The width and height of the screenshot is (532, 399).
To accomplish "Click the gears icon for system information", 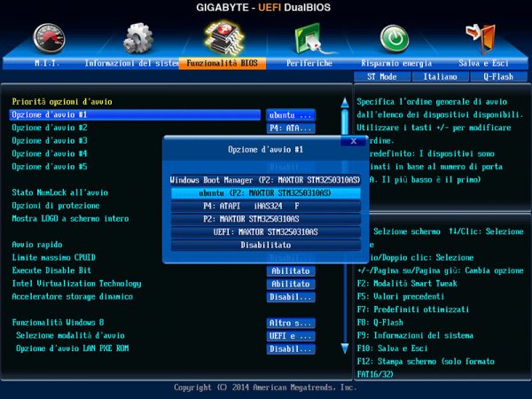I will click(x=137, y=38).
